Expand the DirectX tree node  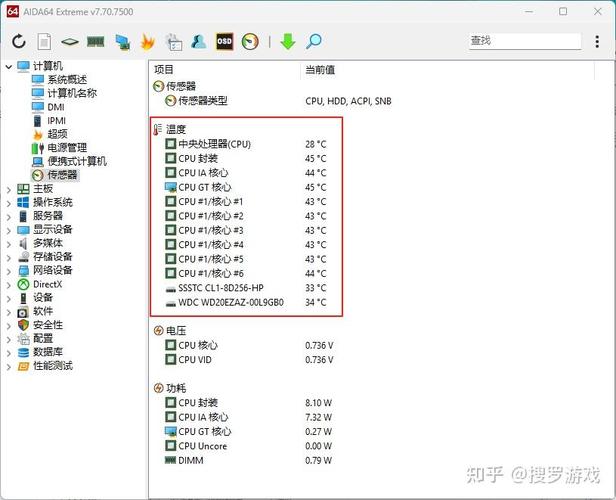tap(9, 285)
